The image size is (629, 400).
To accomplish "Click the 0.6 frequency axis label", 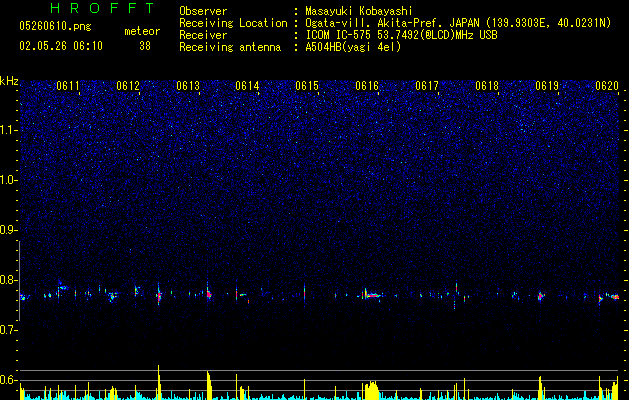I will pos(9,380).
